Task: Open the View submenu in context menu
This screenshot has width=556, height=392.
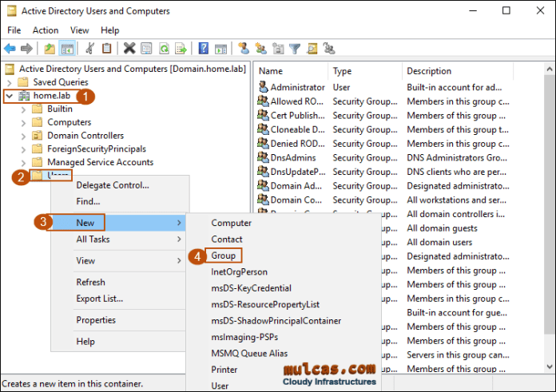Action: pos(118,260)
